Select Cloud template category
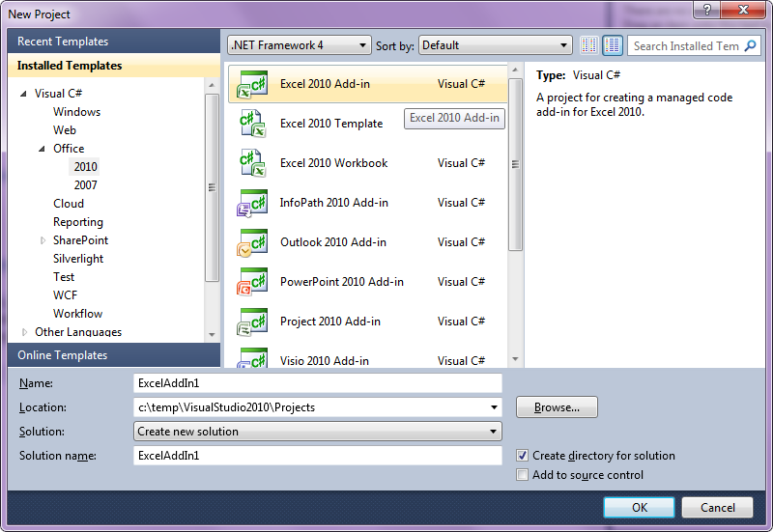 [69, 204]
